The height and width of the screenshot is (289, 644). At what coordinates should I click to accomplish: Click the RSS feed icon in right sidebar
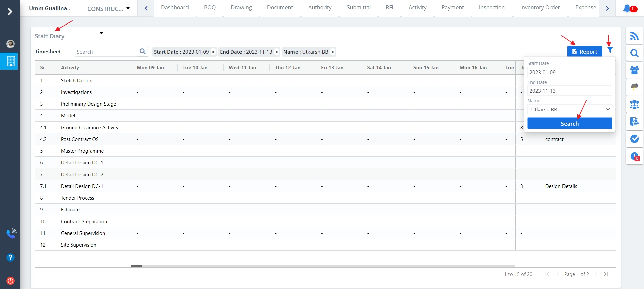634,36
